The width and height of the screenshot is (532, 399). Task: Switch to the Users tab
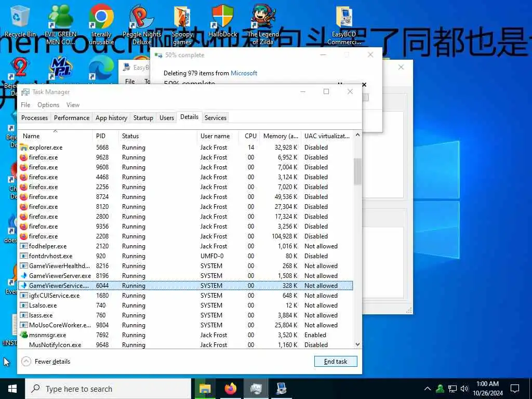[x=167, y=118]
